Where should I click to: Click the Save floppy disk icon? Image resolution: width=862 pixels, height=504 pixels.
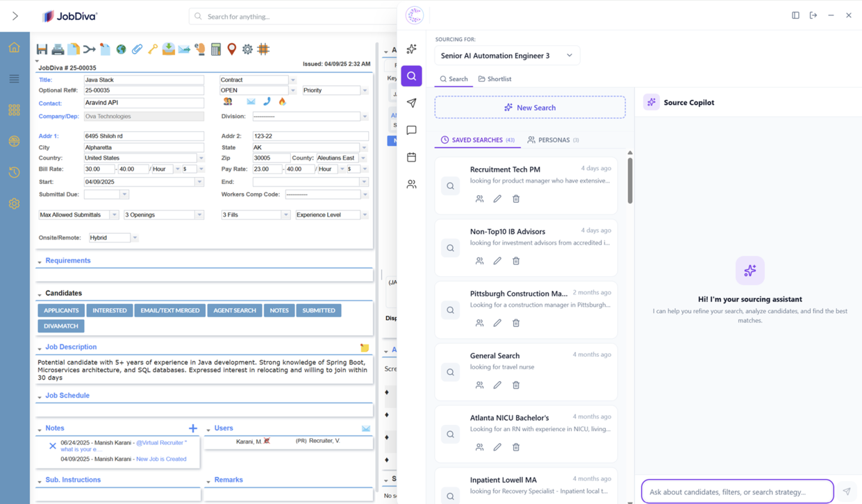point(42,49)
